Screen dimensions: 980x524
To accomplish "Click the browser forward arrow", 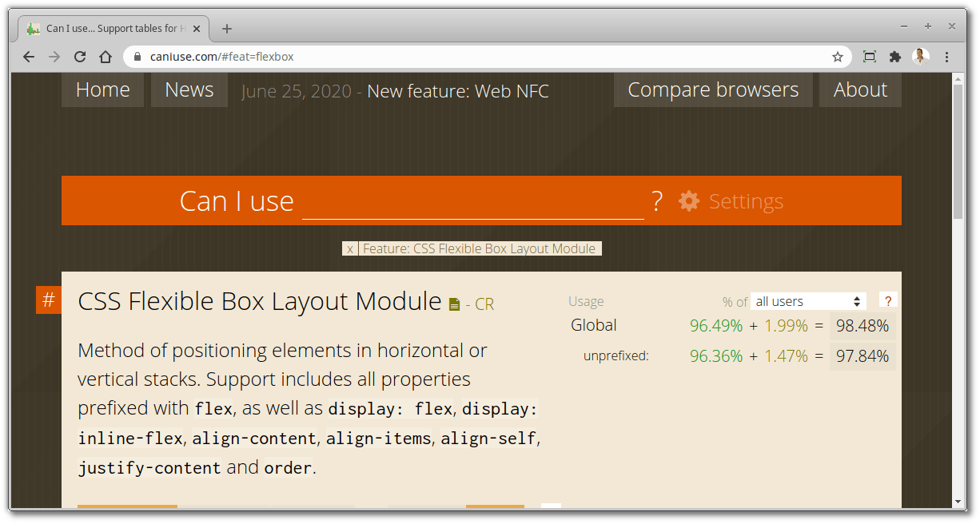I will (x=54, y=57).
